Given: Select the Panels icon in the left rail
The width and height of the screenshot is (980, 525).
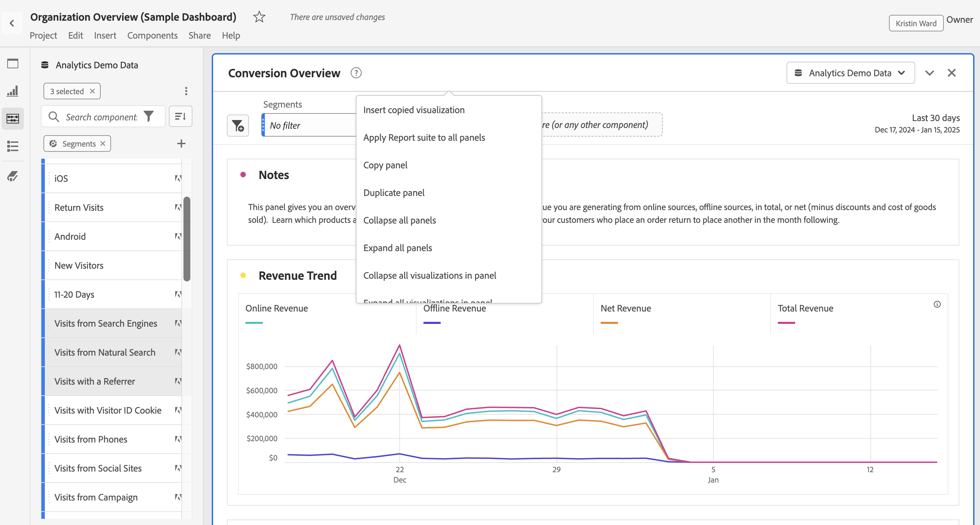Looking at the screenshot, I should [x=13, y=63].
